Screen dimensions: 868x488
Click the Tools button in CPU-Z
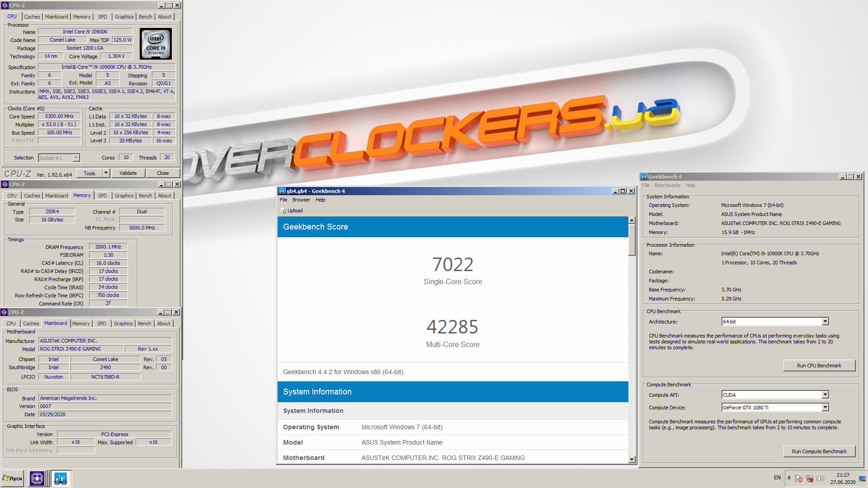click(90, 173)
